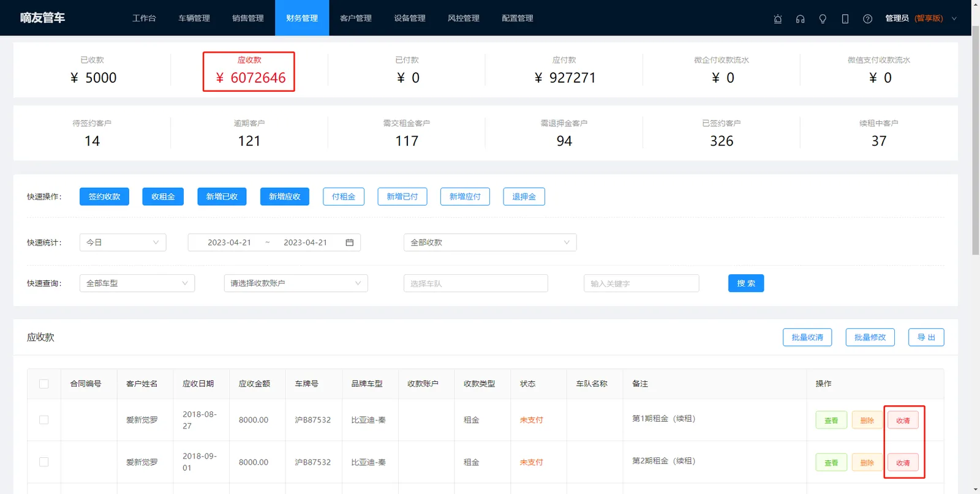Screen dimensions: 980x494
Task: Click 删除 for the 第2期租金 row
Action: pos(867,463)
